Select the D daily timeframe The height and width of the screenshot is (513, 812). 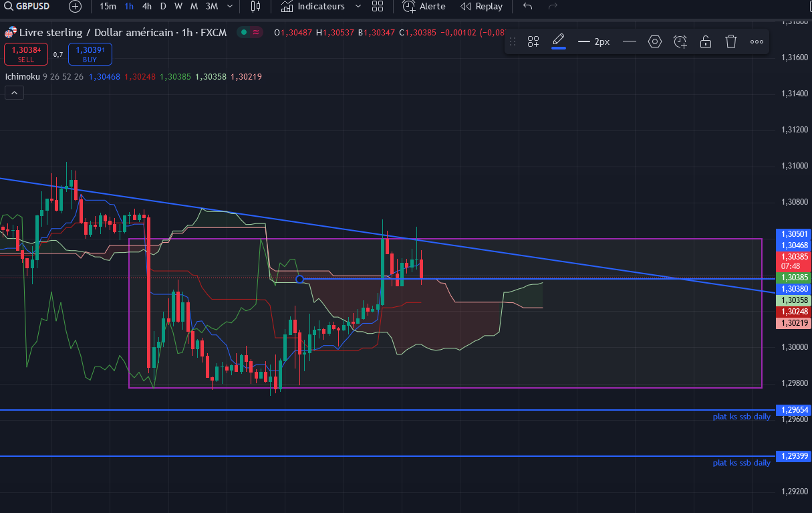click(163, 6)
